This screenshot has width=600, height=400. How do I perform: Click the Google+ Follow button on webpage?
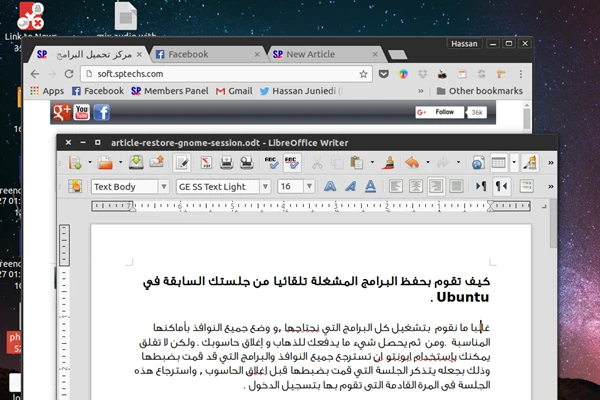[x=440, y=112]
